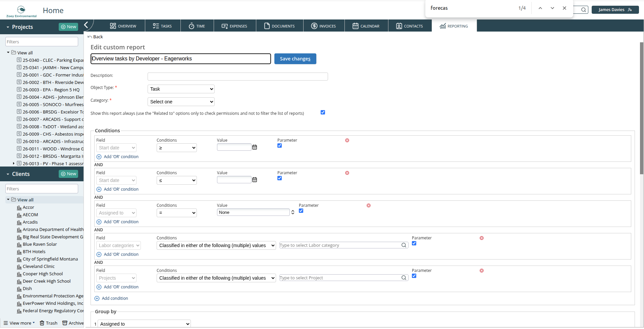Viewport: 644px width, 329px height.
Task: Open the James Davies user menu
Action: (615, 10)
